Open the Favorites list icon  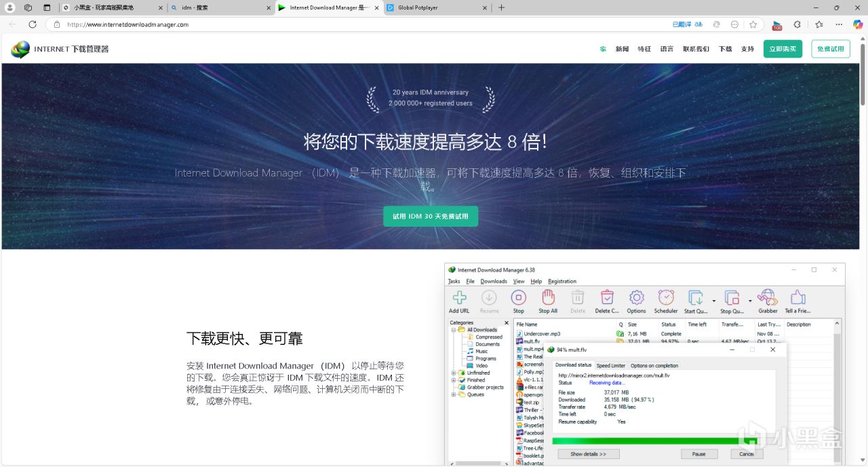[818, 24]
